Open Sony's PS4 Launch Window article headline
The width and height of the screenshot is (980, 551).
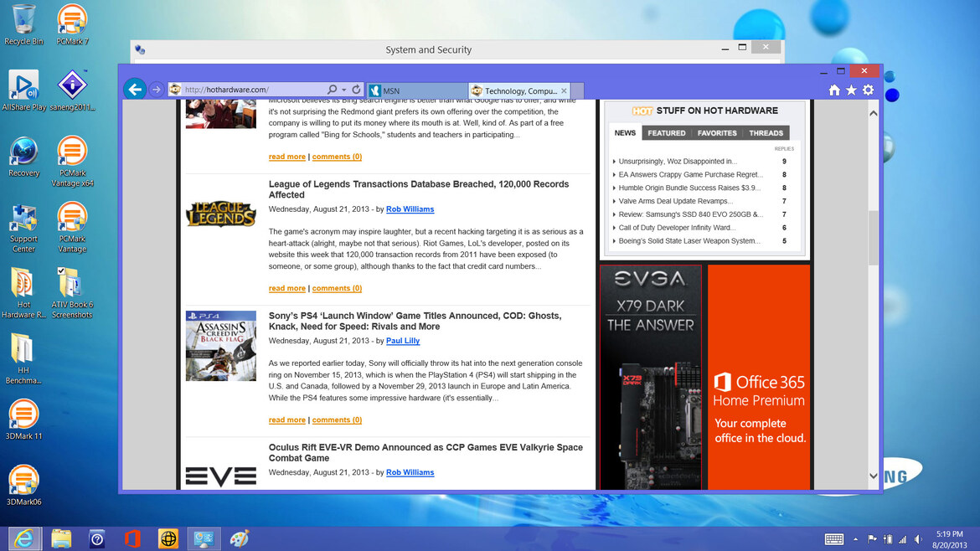[x=415, y=321]
